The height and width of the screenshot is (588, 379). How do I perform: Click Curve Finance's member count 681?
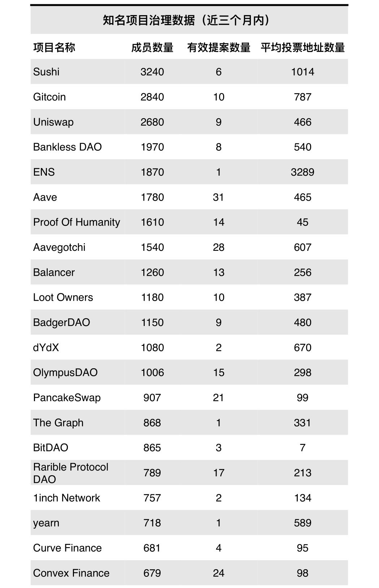coord(152,548)
